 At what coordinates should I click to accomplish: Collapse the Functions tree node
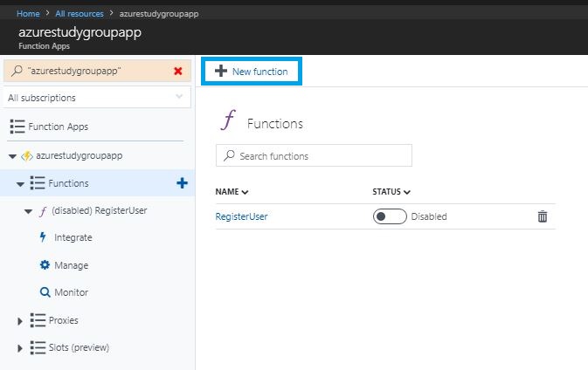point(20,184)
